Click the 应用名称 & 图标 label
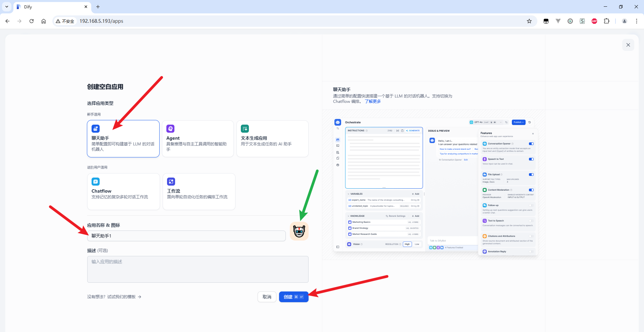The height and width of the screenshot is (332, 644). pos(104,225)
